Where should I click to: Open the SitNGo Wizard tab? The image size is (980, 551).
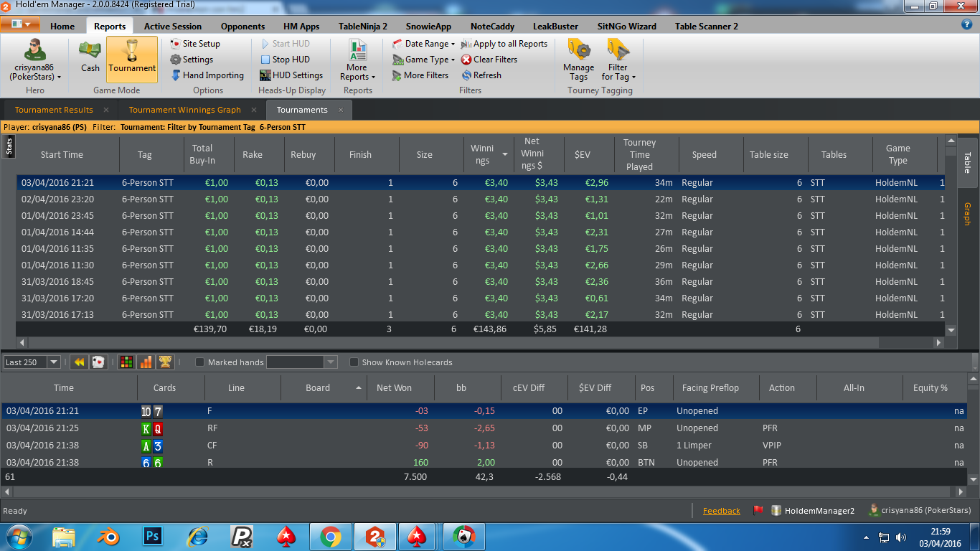click(627, 26)
